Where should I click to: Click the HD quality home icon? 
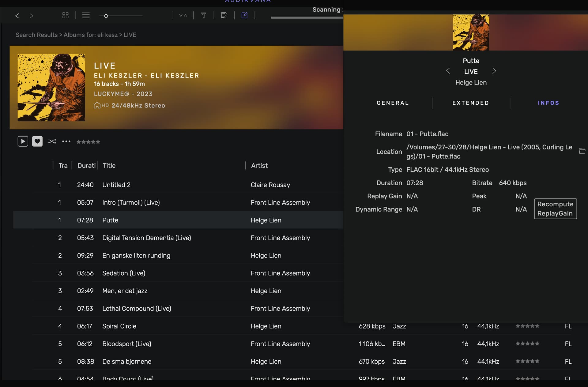tap(97, 105)
